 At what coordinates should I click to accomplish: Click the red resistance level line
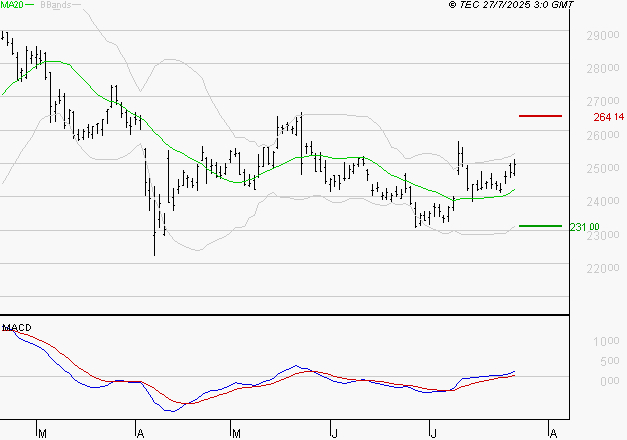(540, 116)
